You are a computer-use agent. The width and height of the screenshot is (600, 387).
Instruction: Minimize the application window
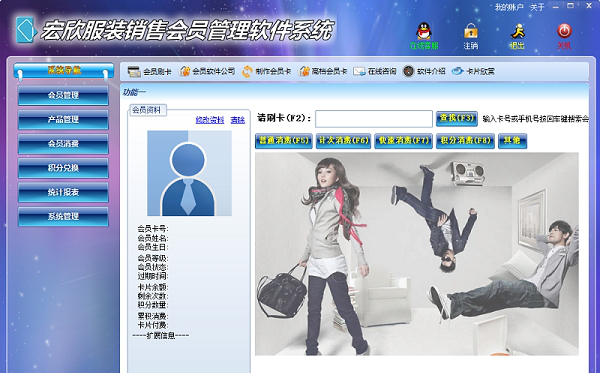tap(556, 6)
